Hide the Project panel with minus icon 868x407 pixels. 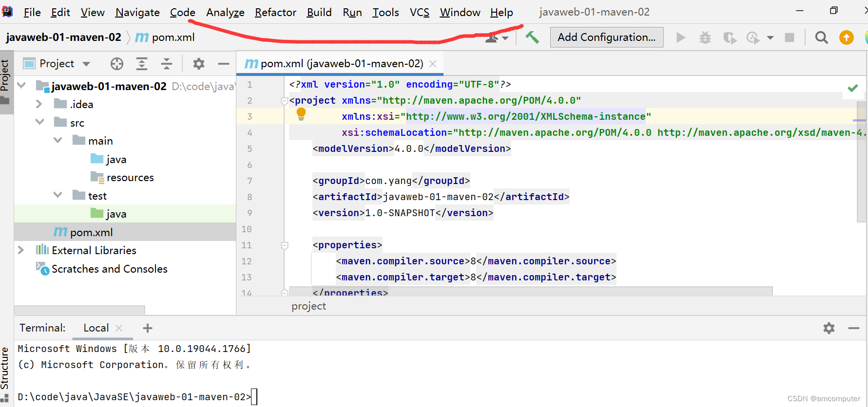tap(224, 64)
